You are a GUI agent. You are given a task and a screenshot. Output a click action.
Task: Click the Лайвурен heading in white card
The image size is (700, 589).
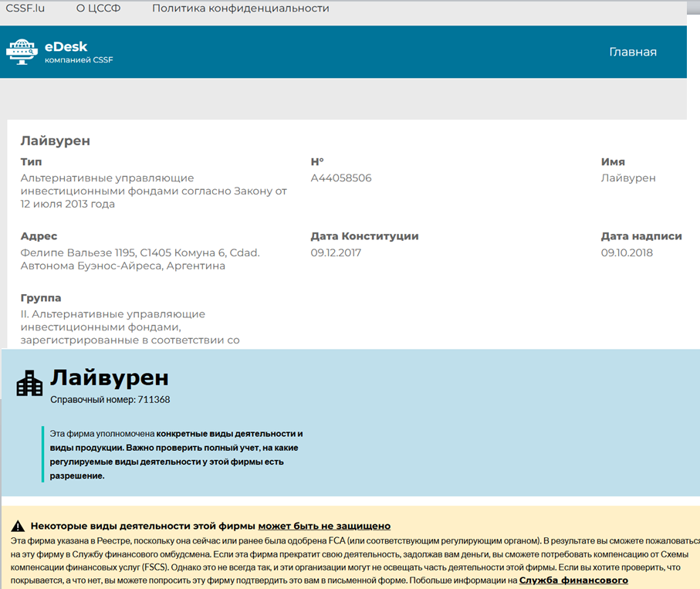point(56,140)
